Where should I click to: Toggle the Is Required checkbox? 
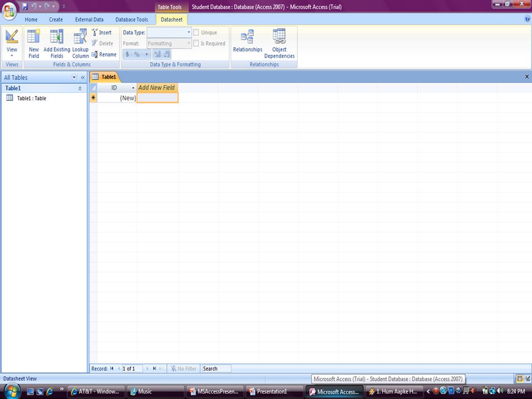point(196,43)
